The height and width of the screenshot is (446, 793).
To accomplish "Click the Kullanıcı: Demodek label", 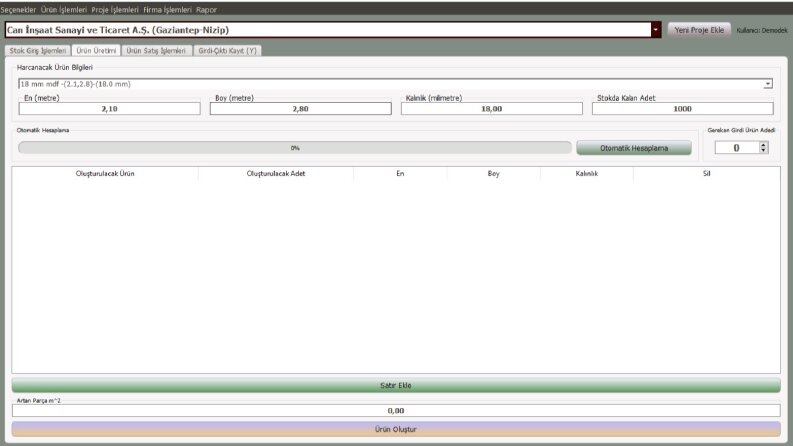I will [x=762, y=30].
